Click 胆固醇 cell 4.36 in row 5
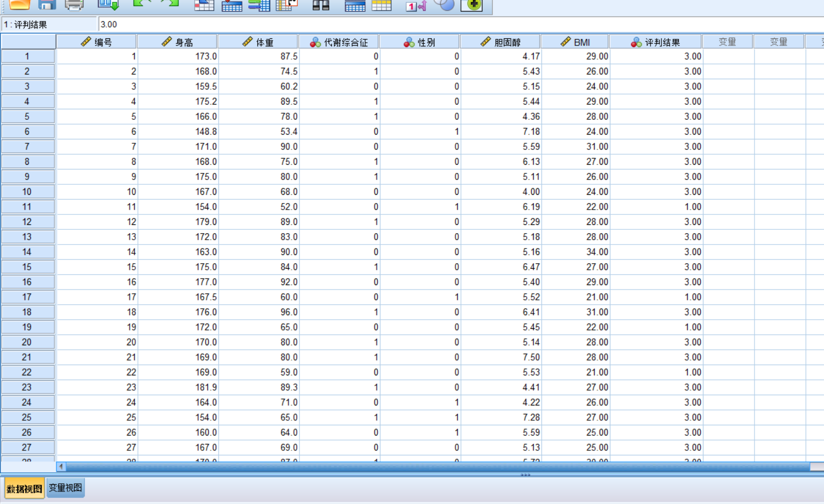The height and width of the screenshot is (504, 824). pyautogui.click(x=501, y=117)
